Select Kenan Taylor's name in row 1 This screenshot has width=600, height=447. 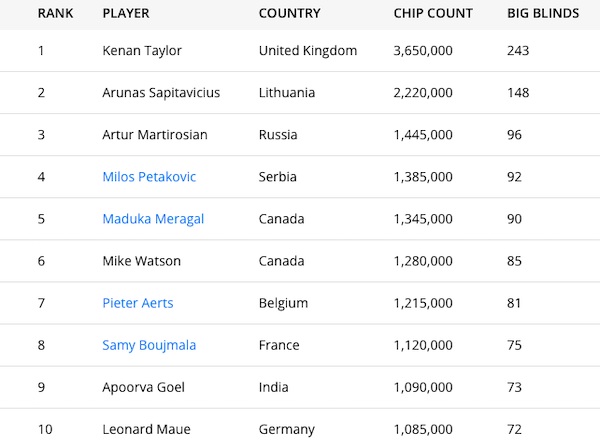[x=142, y=51]
